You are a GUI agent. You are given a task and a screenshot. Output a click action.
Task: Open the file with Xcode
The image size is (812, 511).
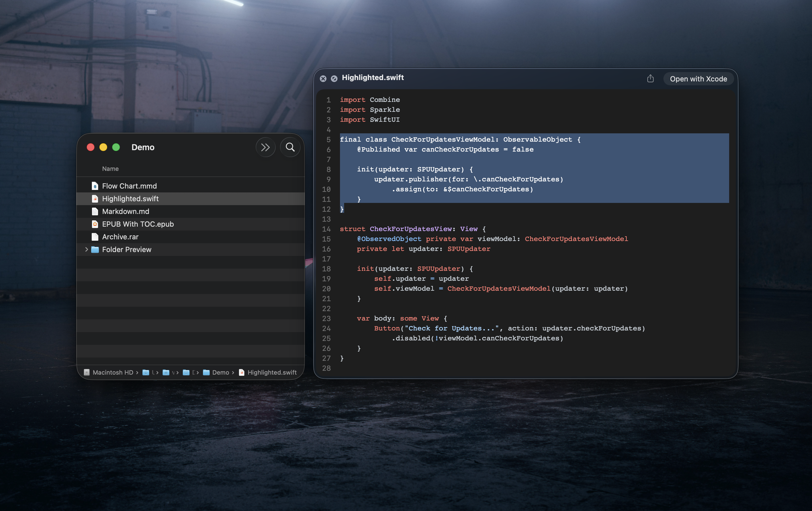[698, 78]
